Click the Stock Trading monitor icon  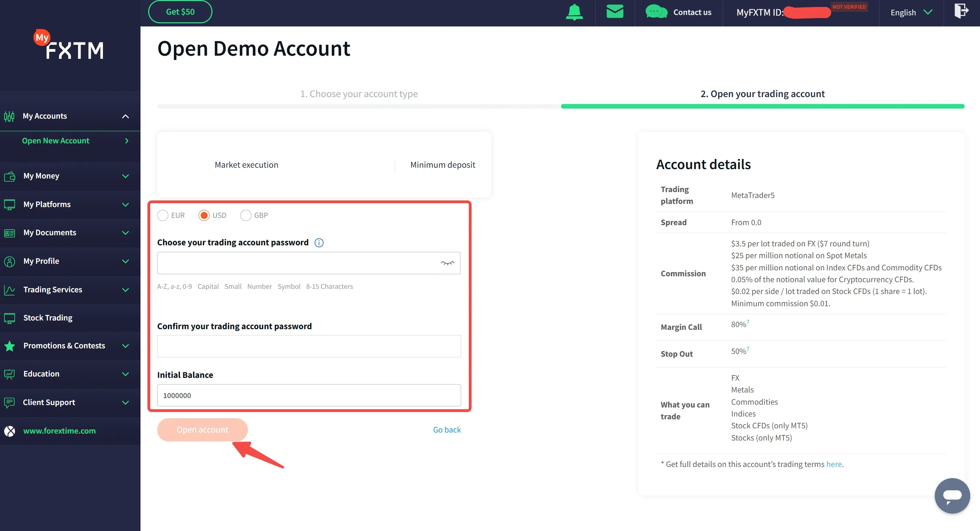[x=9, y=318]
